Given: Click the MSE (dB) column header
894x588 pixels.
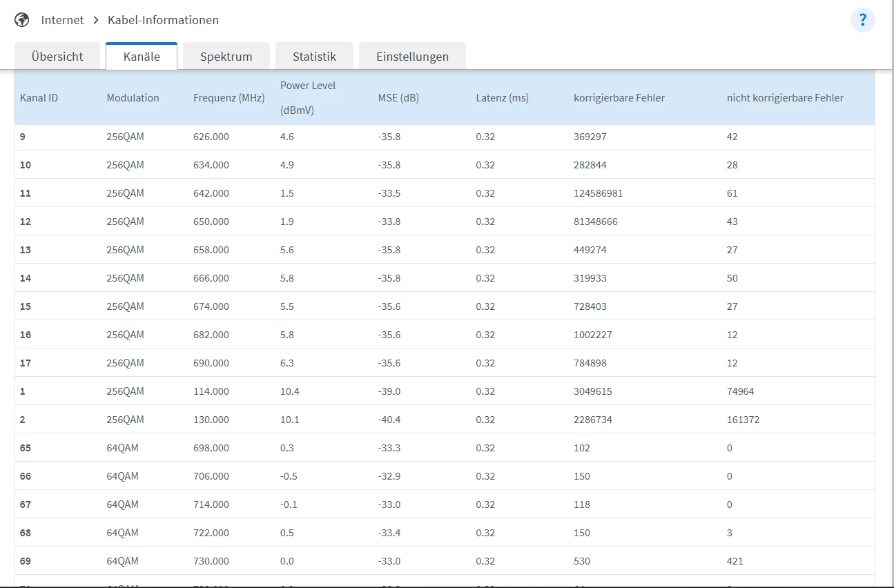Looking at the screenshot, I should pyautogui.click(x=398, y=98).
